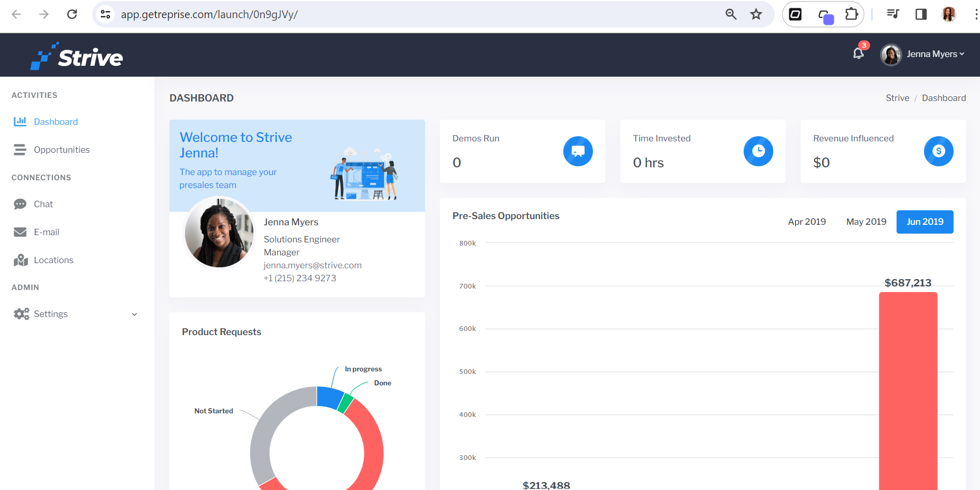Click the red Jun 2019 bar
This screenshot has width=980, height=490.
(x=908, y=391)
